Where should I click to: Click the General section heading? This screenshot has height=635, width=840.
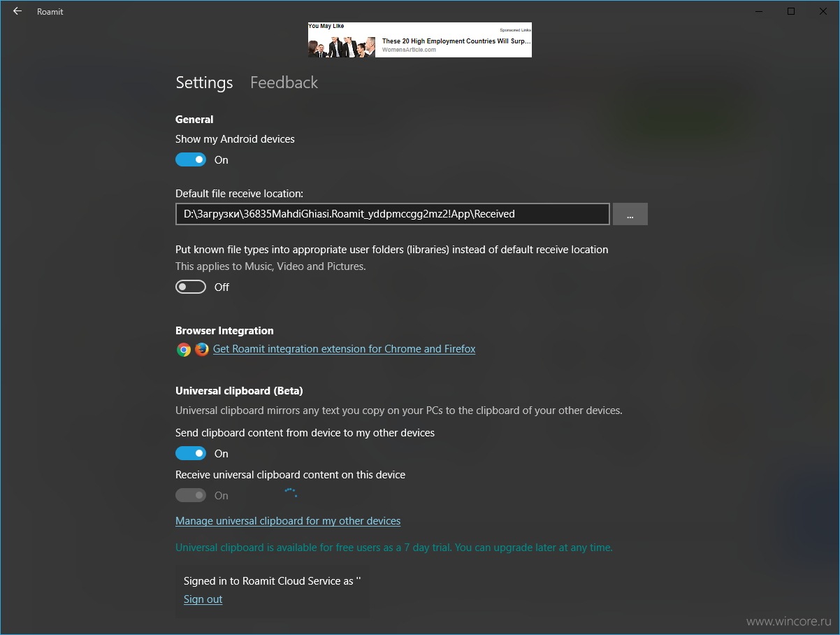[194, 120]
